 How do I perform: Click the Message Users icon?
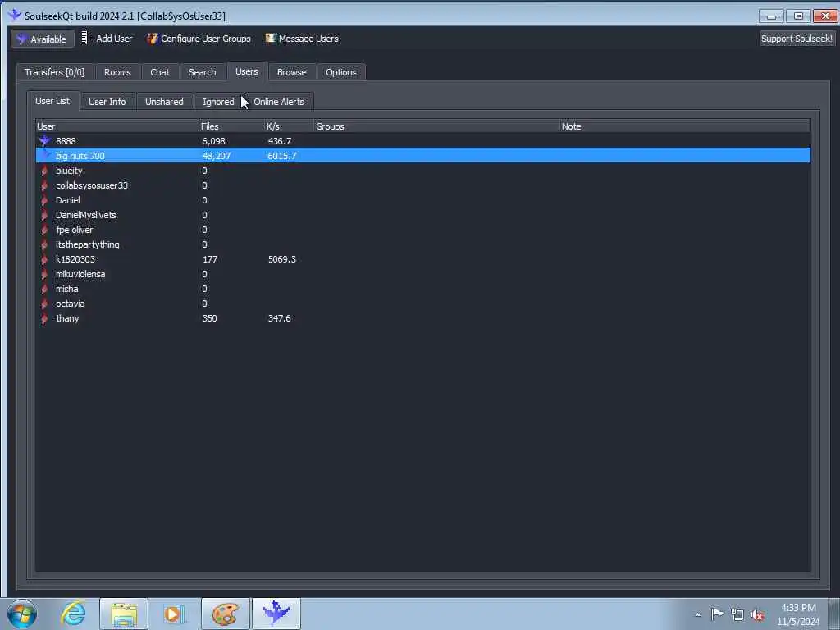tap(271, 38)
